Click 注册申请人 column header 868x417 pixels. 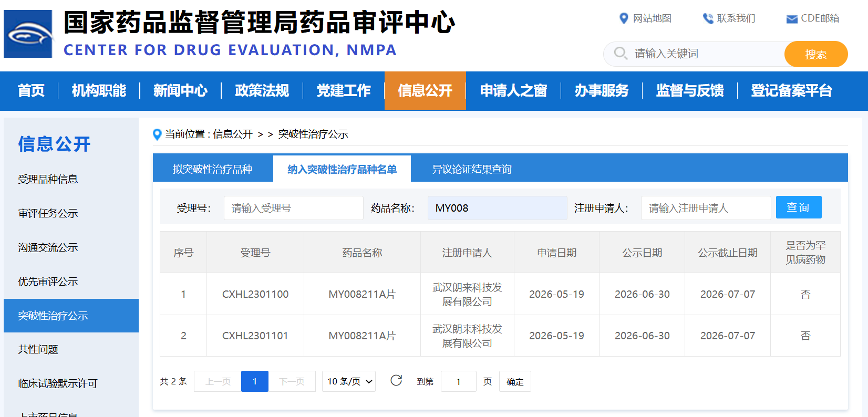coord(467,253)
